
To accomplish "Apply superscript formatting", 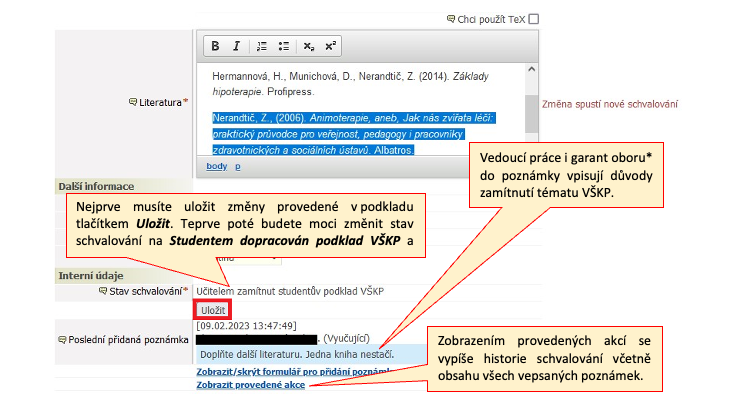I will (330, 46).
